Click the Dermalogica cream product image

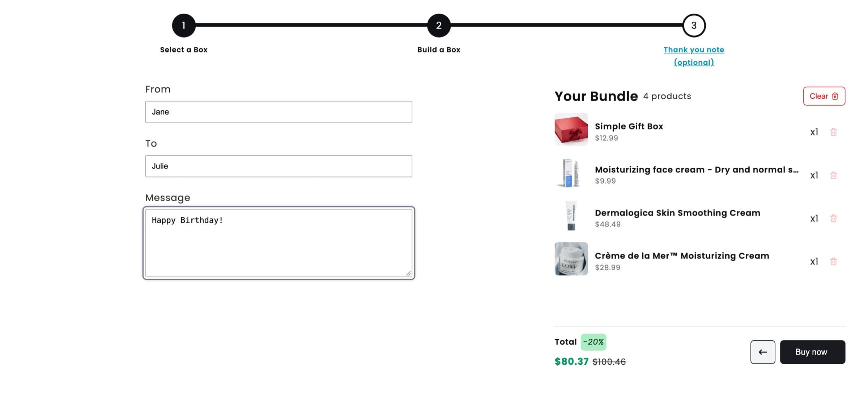click(571, 216)
